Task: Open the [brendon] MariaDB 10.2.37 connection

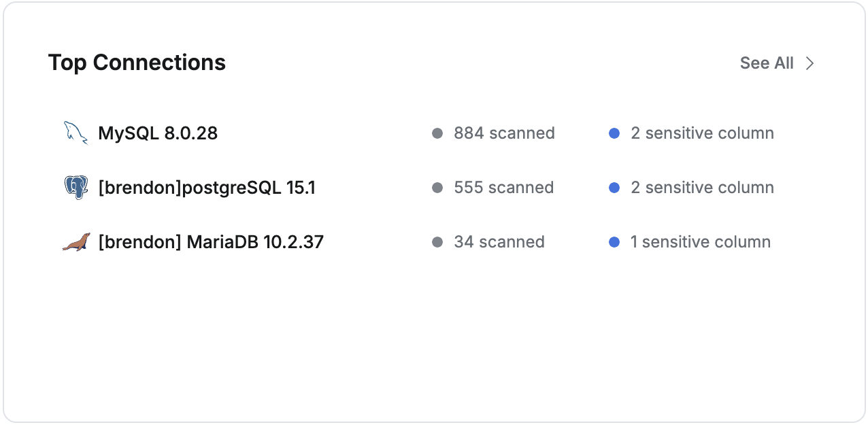Action: coord(211,242)
